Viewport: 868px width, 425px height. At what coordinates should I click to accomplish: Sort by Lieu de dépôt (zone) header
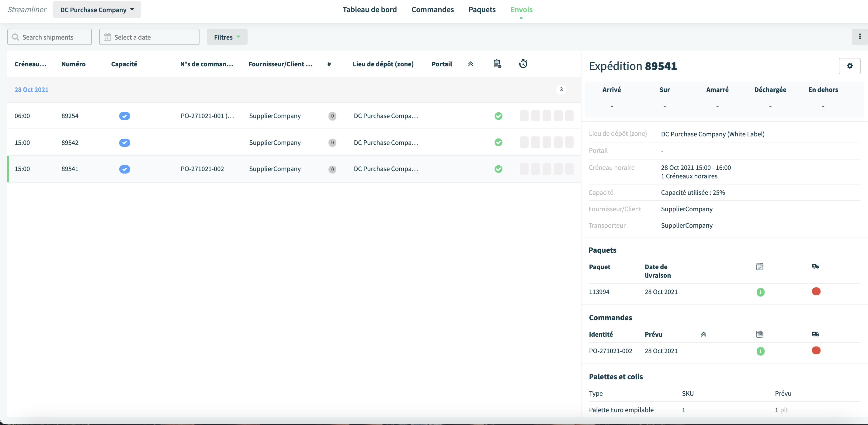pyautogui.click(x=383, y=64)
